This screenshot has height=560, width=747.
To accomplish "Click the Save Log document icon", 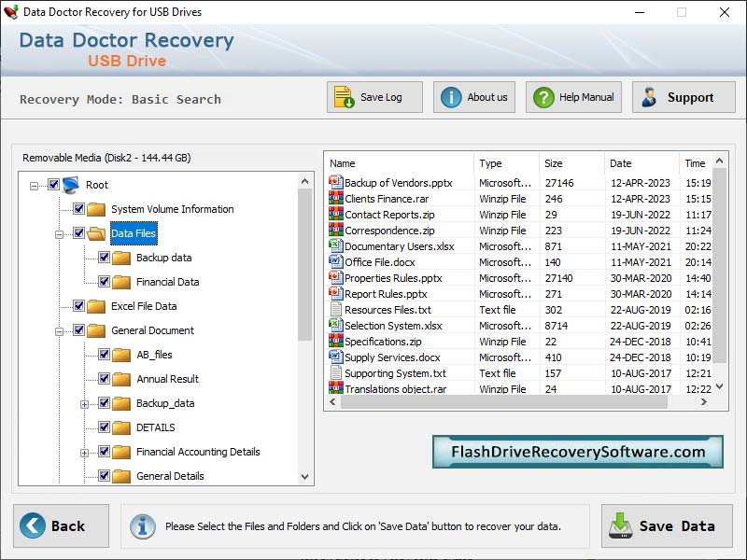I will click(344, 98).
